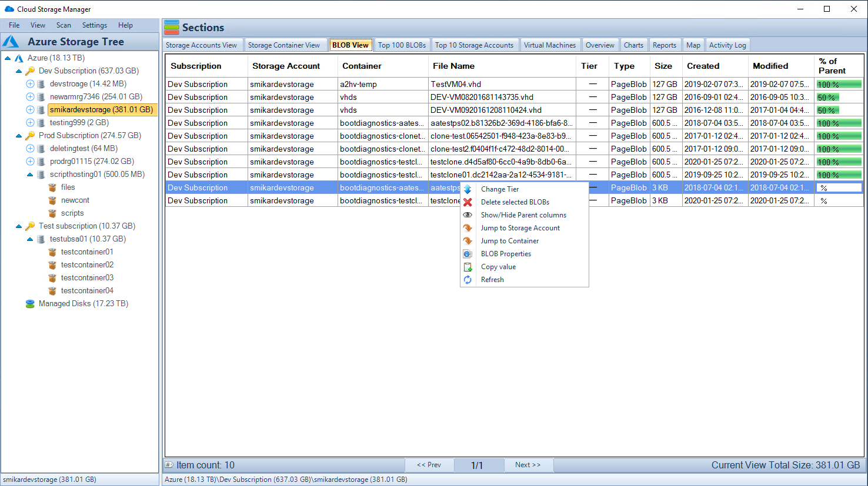Click the container icon beside files
868x486 pixels.
[52, 187]
